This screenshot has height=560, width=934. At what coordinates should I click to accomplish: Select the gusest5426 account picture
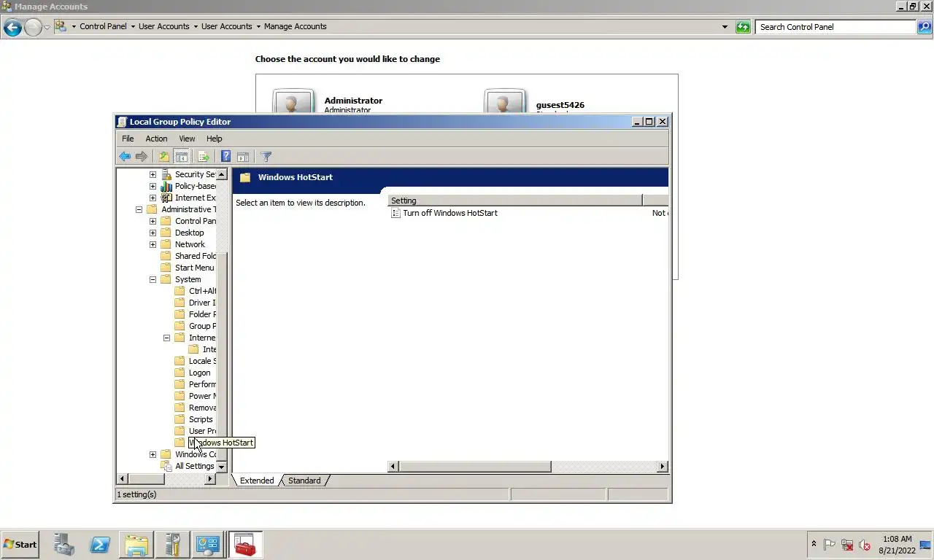click(x=505, y=101)
